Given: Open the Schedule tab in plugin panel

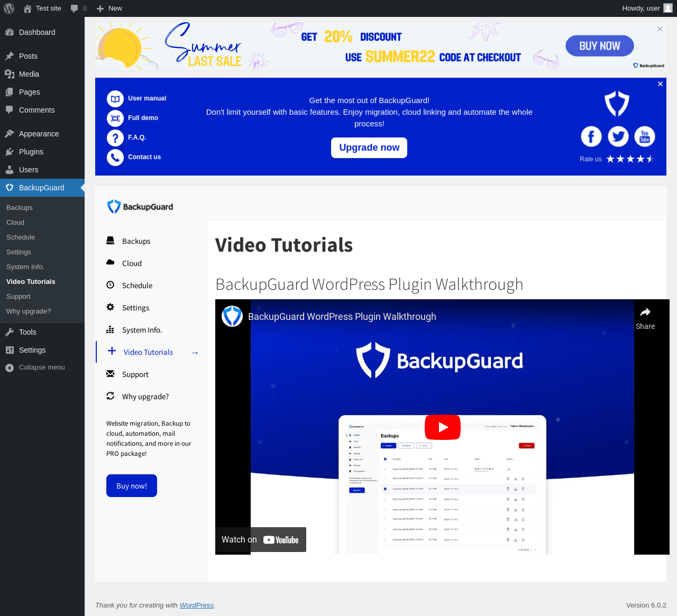Looking at the screenshot, I should pos(151,286).
